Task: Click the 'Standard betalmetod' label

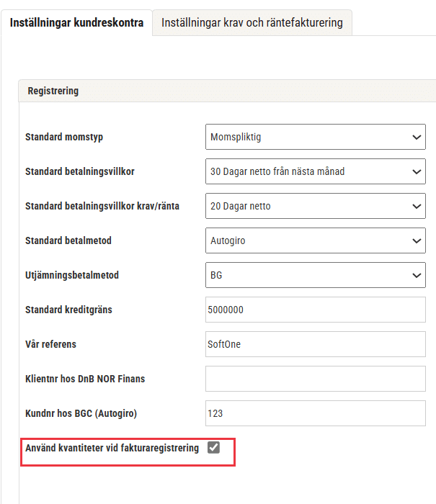Action: pos(68,240)
